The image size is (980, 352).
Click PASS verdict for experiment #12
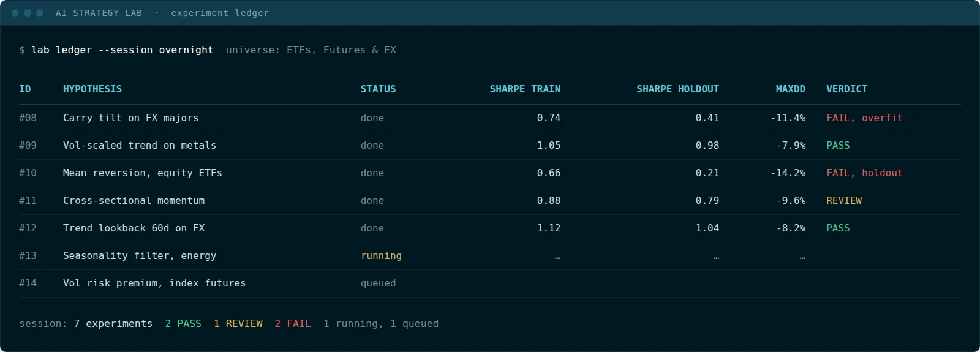point(838,228)
